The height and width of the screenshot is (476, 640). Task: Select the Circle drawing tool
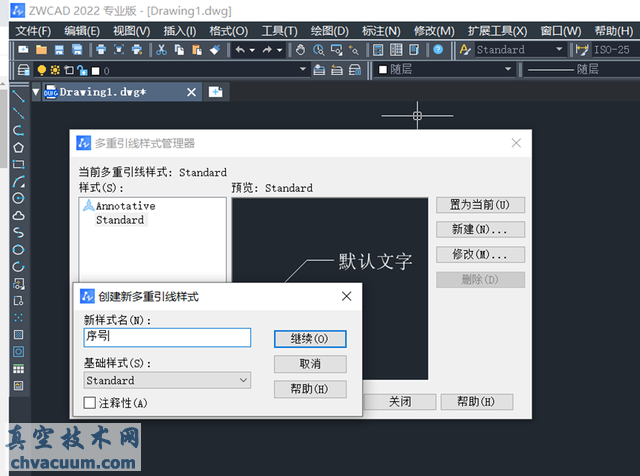pos(18,198)
